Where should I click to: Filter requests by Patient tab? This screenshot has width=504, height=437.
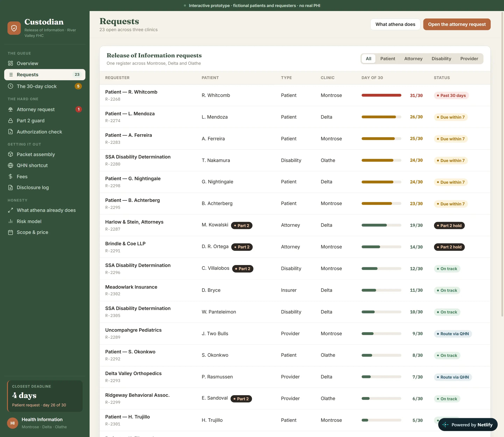point(388,59)
